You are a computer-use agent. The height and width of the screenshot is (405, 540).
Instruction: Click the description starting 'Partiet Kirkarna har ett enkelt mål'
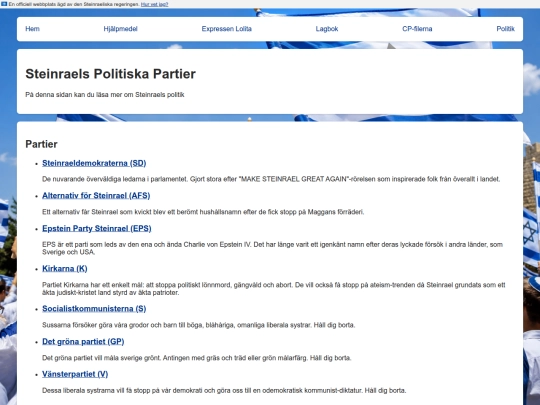274,289
